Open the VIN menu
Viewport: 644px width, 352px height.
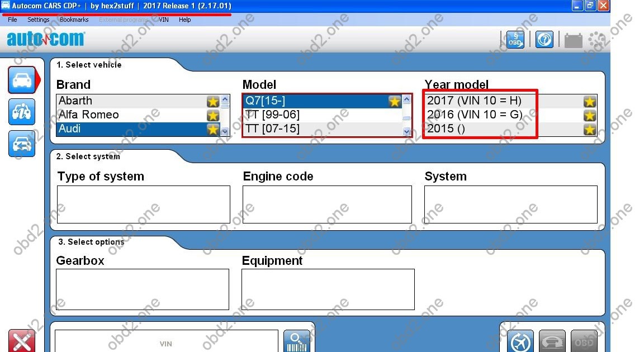(x=163, y=20)
